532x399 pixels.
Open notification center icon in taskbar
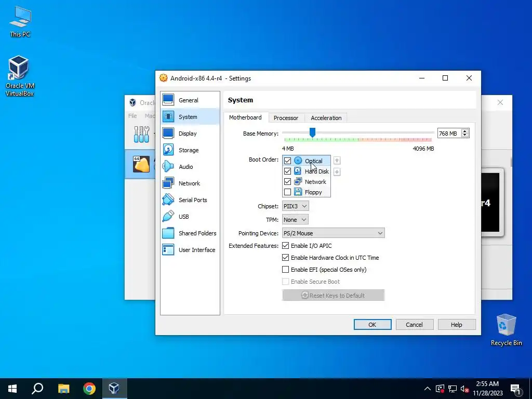(515, 389)
